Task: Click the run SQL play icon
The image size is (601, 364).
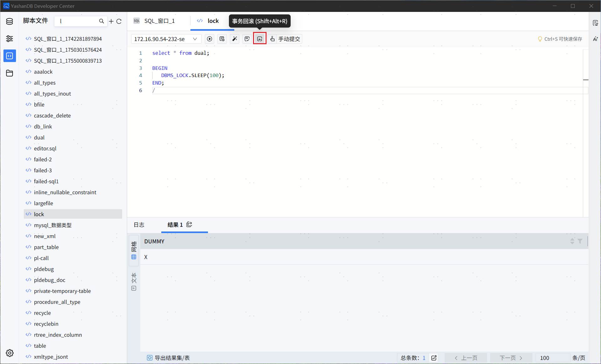Action: point(210,39)
